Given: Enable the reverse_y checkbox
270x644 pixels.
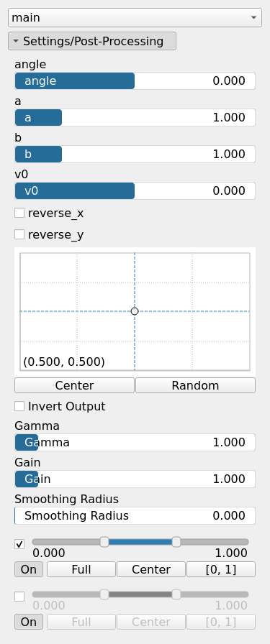Looking at the screenshot, I should click(19, 234).
